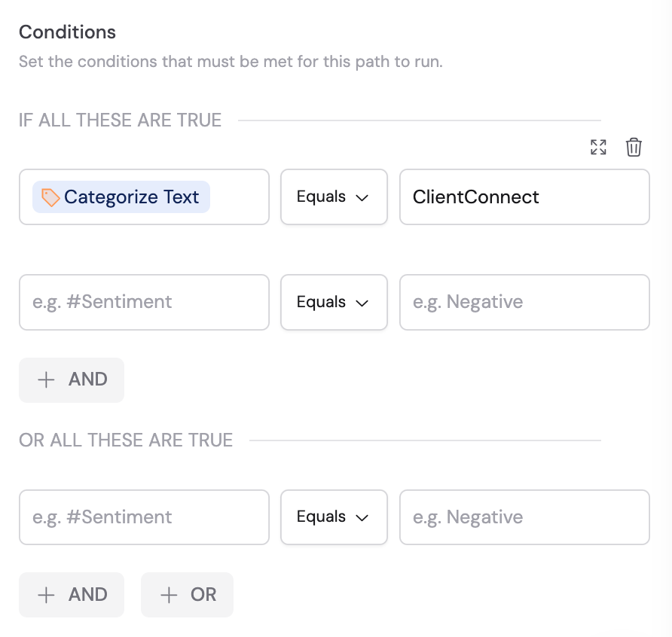Click the AND button below the OR section
The image size is (672, 637).
[x=72, y=595]
